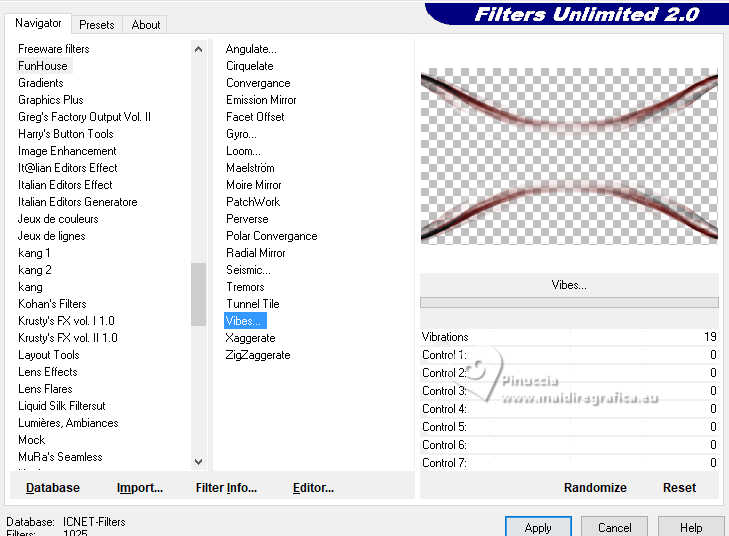Switch to the Navigator tab
The width and height of the screenshot is (729, 536).
coord(38,23)
